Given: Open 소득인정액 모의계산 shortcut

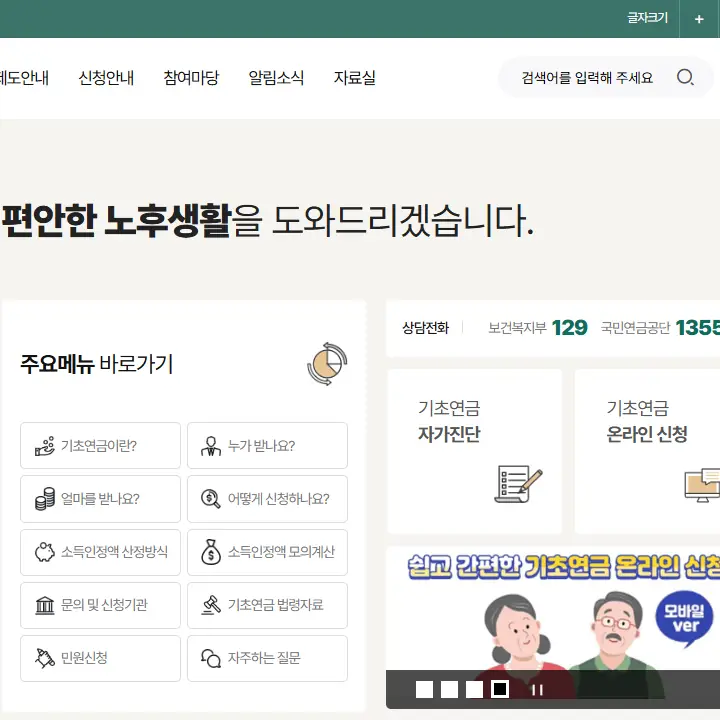Looking at the screenshot, I should (267, 552).
